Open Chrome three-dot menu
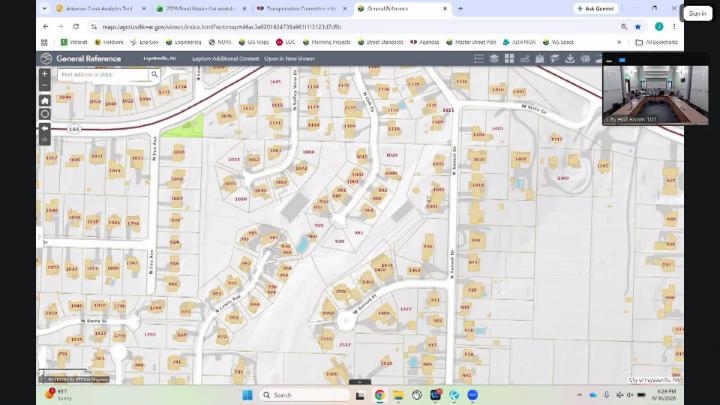Image resolution: width=720 pixels, height=405 pixels. tap(674, 27)
